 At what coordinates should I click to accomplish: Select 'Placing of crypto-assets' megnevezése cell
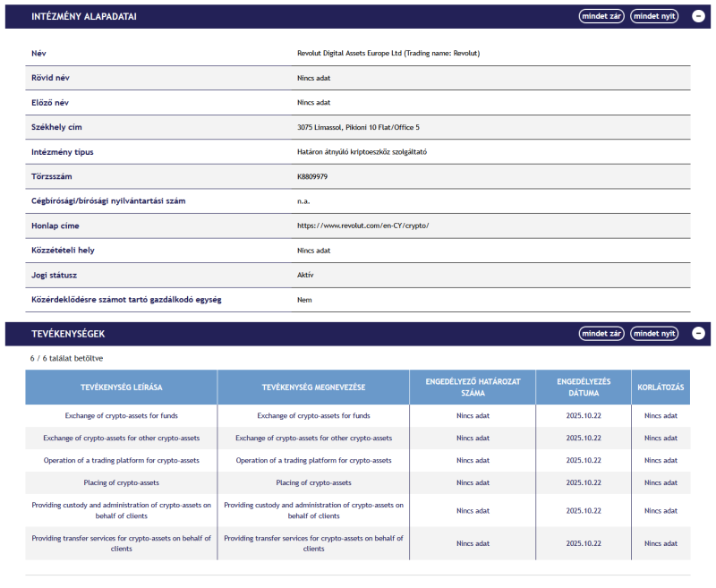click(314, 483)
